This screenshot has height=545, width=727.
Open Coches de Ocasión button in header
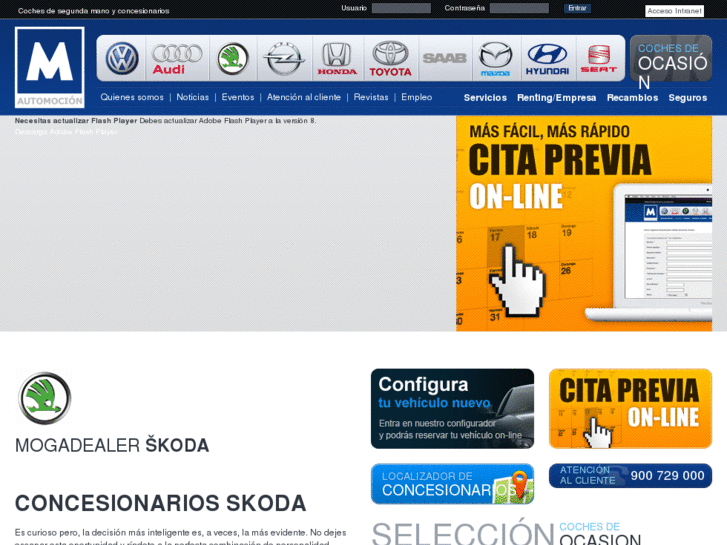tap(671, 58)
